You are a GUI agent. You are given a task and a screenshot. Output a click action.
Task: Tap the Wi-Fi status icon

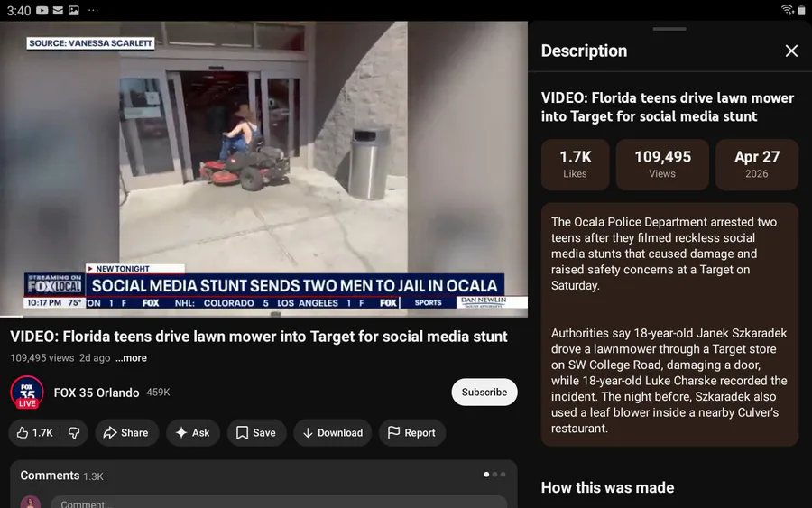click(787, 10)
